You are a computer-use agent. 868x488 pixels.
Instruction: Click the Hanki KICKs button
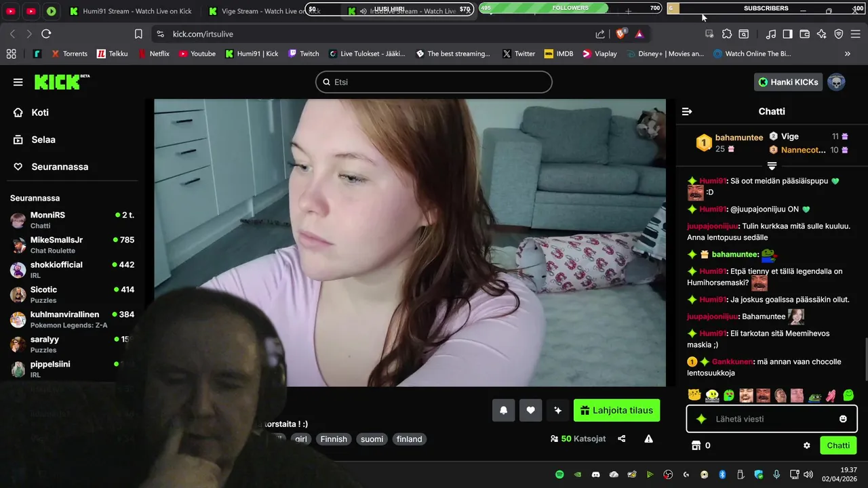pos(788,82)
